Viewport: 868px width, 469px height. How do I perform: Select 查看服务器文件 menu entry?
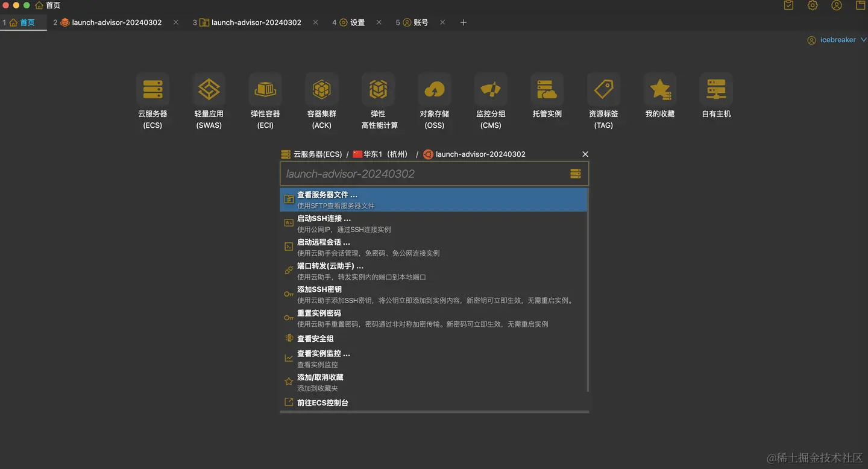point(433,200)
